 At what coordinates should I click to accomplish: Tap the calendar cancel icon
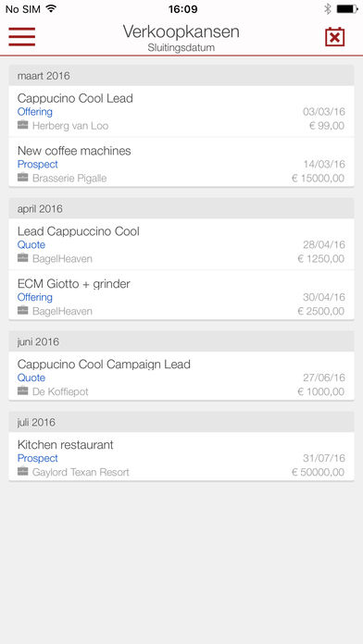tap(334, 37)
